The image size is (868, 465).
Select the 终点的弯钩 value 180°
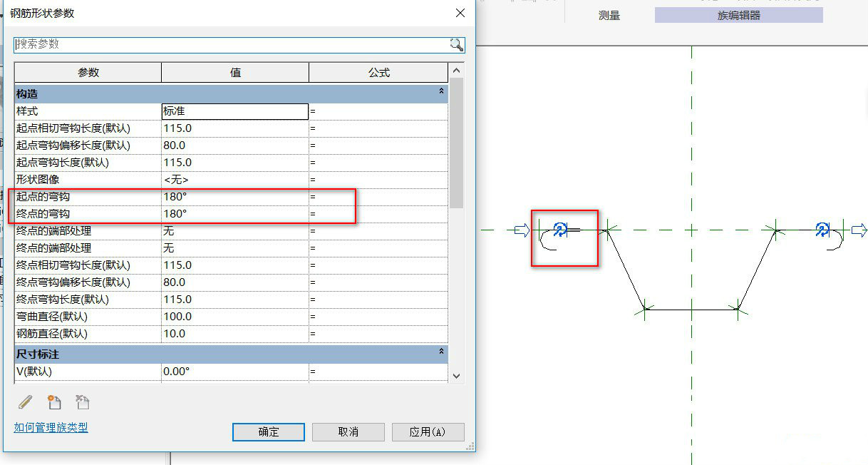(234, 214)
